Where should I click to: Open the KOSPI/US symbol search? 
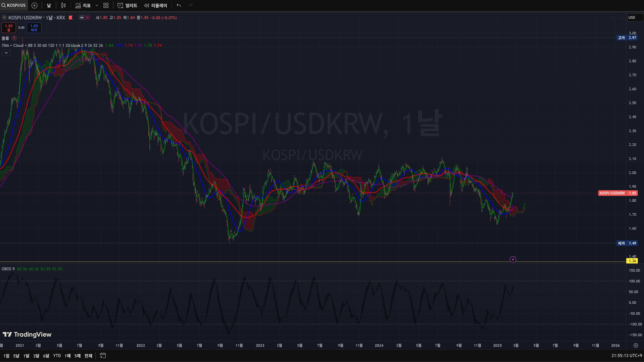(14, 5)
